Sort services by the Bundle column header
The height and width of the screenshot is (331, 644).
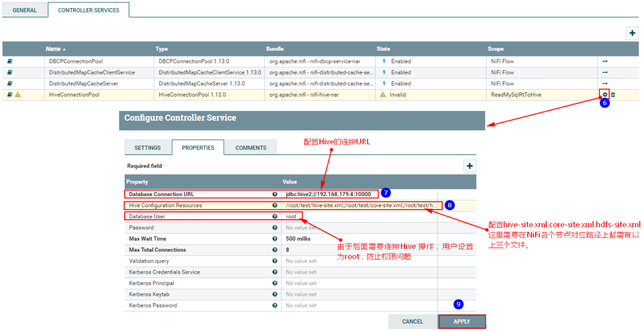(275, 49)
